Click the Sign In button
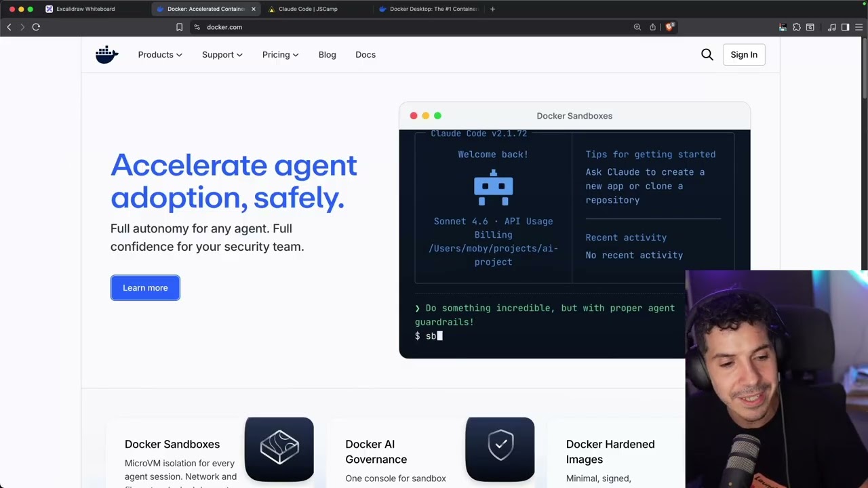Image resolution: width=868 pixels, height=488 pixels. [x=744, y=55]
